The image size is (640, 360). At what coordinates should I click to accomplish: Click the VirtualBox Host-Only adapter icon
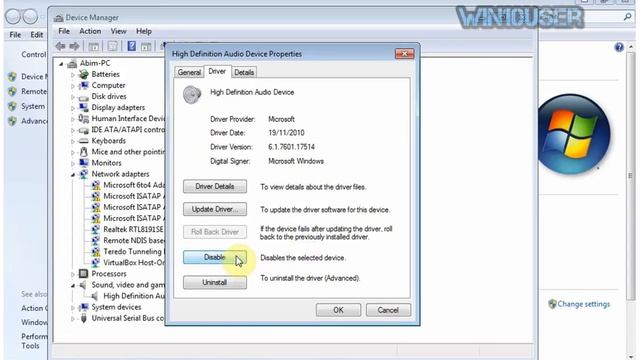point(96,262)
